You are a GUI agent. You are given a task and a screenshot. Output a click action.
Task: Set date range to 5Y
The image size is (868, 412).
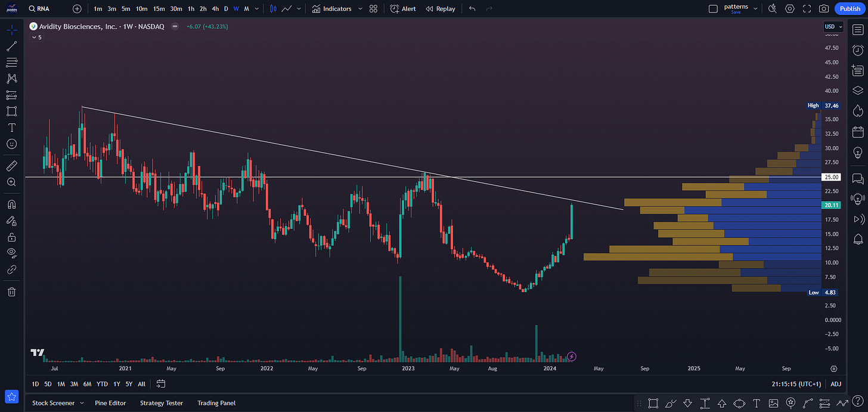point(129,384)
